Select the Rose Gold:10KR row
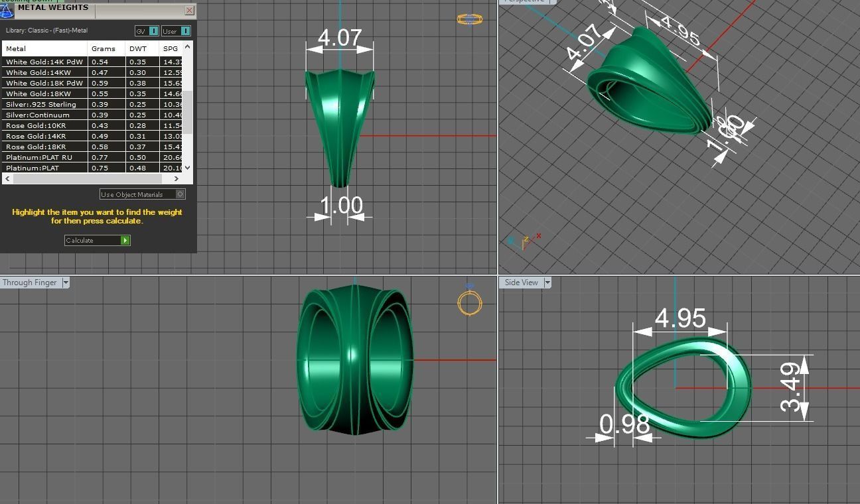The height and width of the screenshot is (504, 860). pyautogui.click(x=92, y=125)
